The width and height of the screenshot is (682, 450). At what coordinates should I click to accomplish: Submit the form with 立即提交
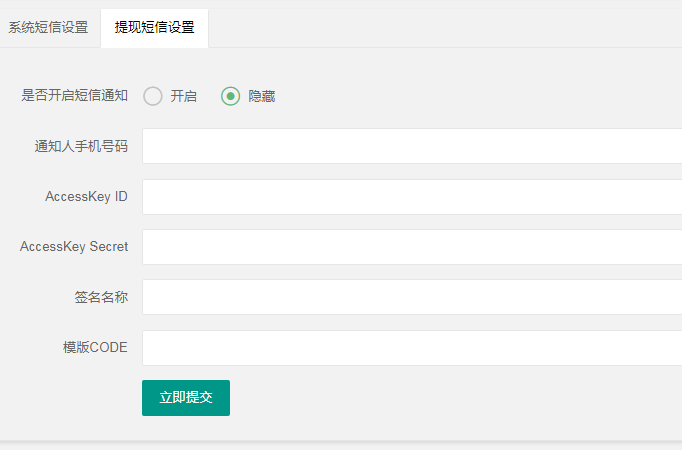(186, 398)
